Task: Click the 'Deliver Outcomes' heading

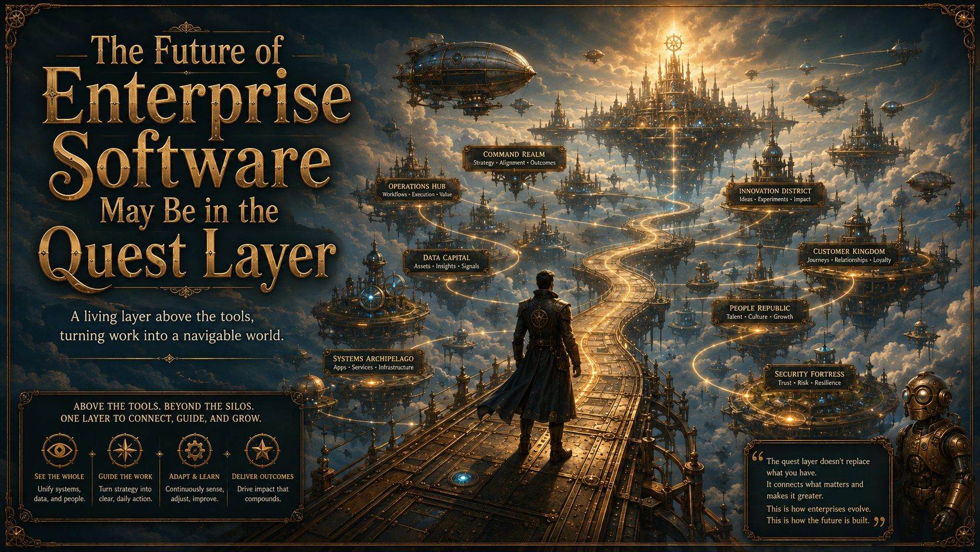Action: pyautogui.click(x=263, y=476)
